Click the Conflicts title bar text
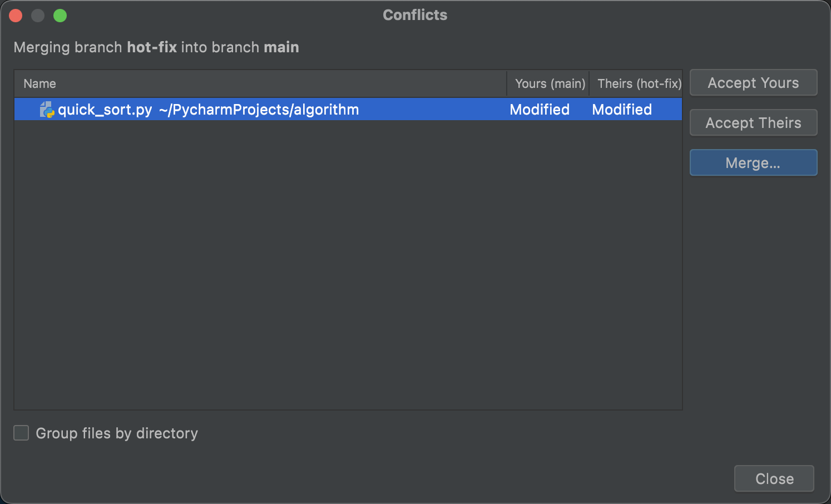The width and height of the screenshot is (831, 504). click(x=415, y=15)
